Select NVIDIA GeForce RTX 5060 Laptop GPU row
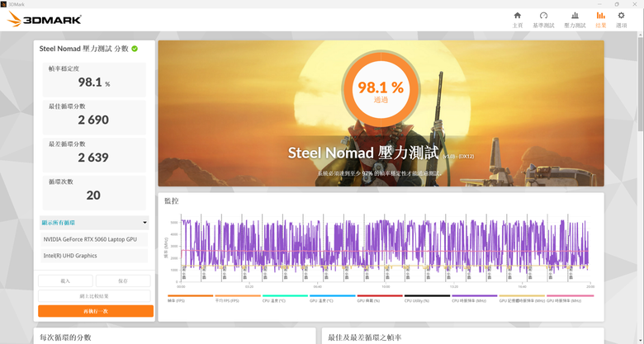Viewport: 644px width, 344px height. pos(94,239)
